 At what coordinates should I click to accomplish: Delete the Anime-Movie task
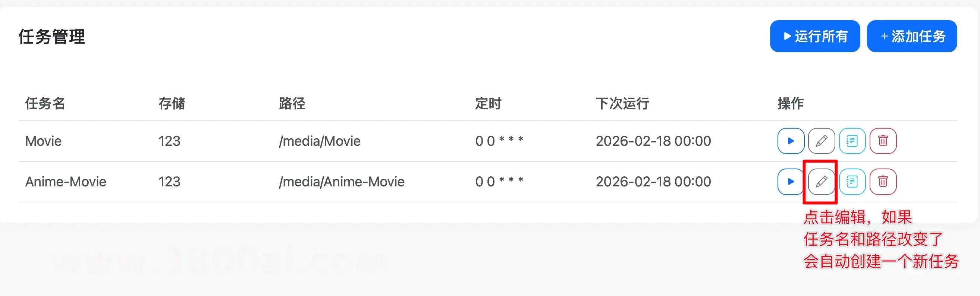tap(883, 182)
